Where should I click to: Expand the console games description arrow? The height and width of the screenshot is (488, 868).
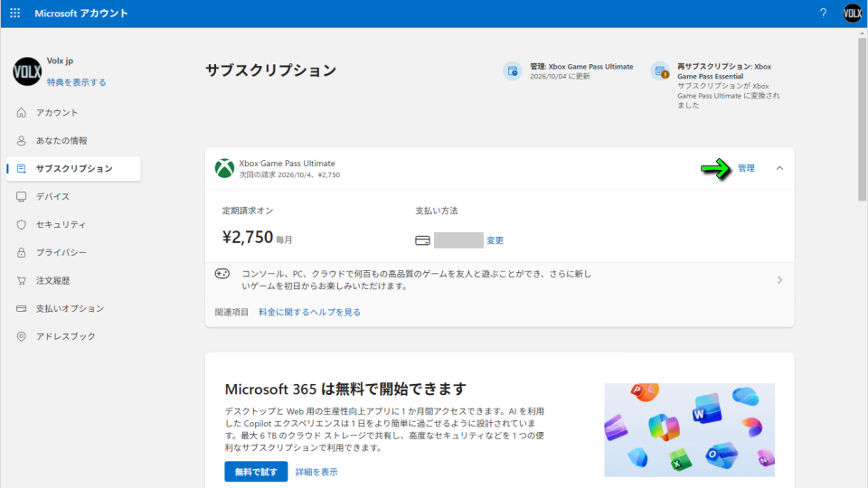tap(779, 280)
